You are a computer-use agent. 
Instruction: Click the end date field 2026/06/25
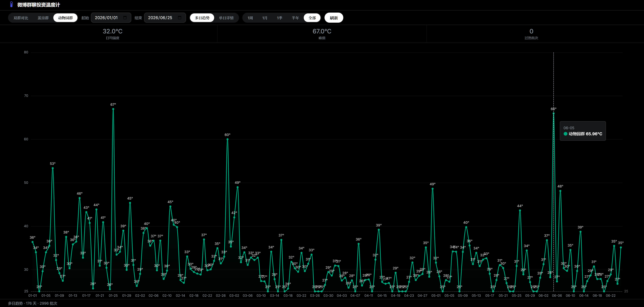(x=165, y=18)
